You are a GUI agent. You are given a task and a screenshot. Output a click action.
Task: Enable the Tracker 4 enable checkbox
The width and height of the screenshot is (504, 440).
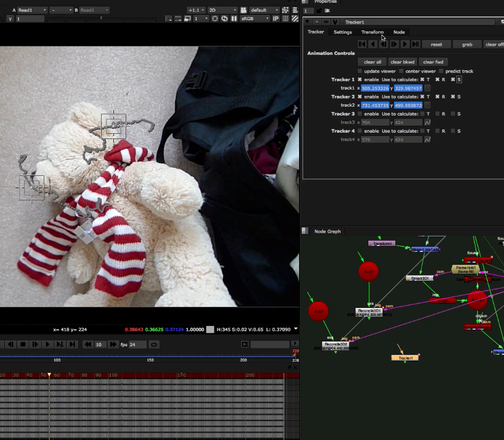(x=360, y=131)
